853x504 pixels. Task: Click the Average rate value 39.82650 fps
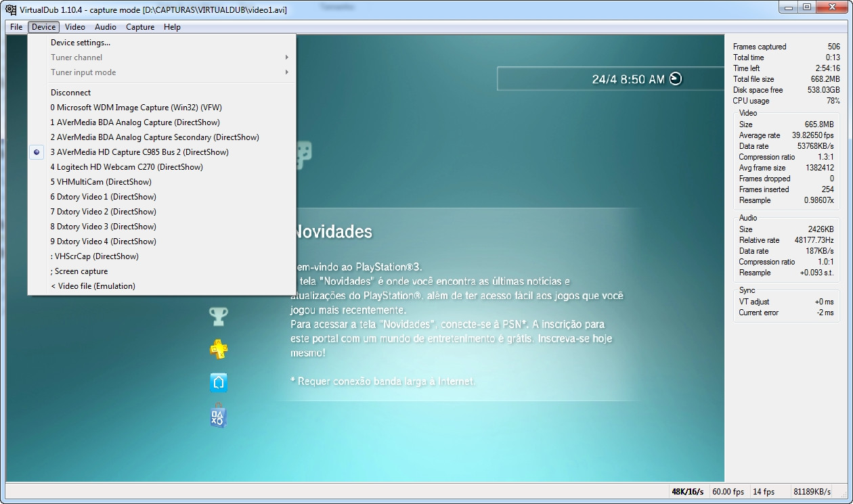(812, 135)
